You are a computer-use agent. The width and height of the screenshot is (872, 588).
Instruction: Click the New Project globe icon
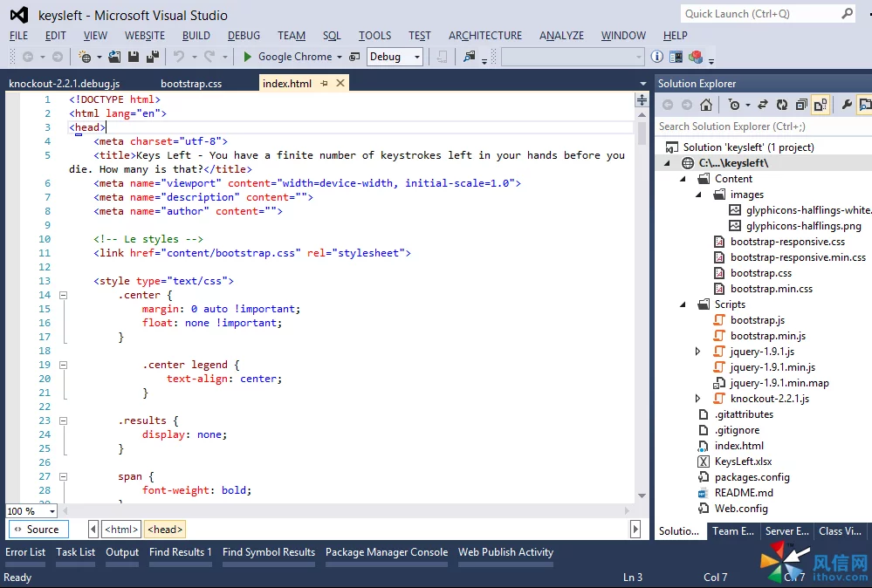tap(85, 57)
